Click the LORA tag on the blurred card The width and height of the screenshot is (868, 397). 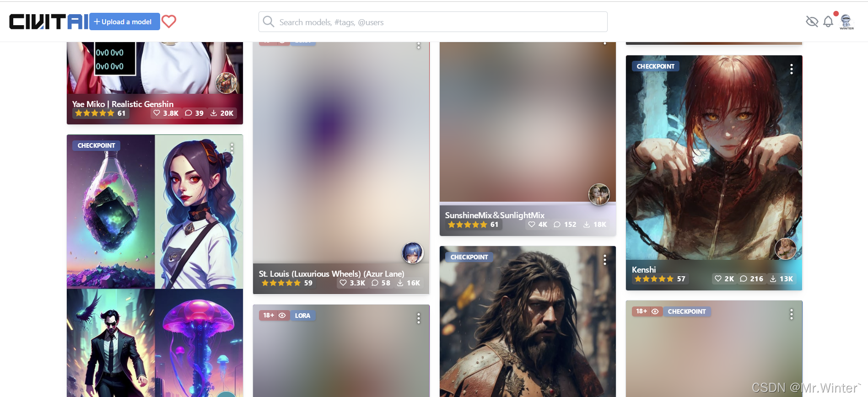[302, 316]
